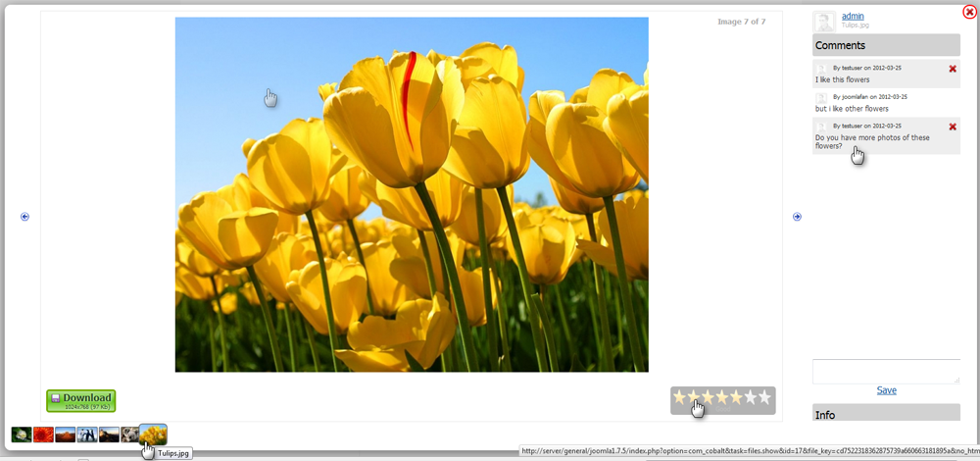The height and width of the screenshot is (461, 980).
Task: Rate the image with the seventh star
Action: coord(765,397)
